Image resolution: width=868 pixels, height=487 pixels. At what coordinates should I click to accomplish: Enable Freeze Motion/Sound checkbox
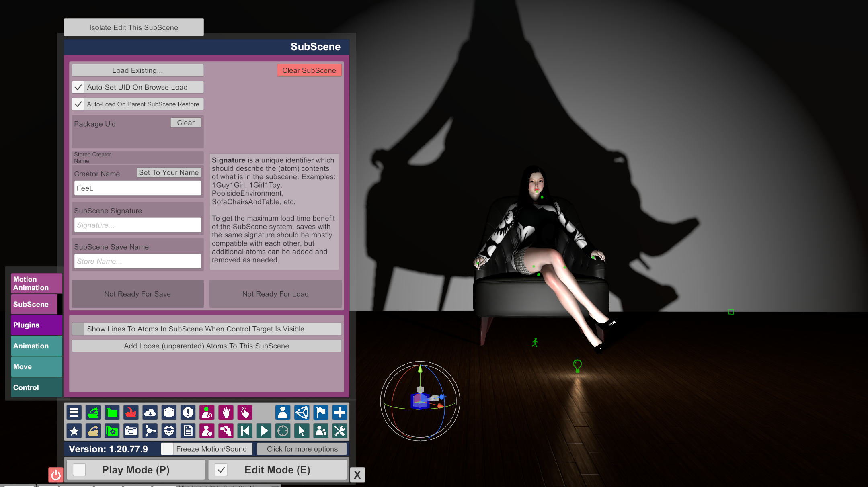(167, 449)
